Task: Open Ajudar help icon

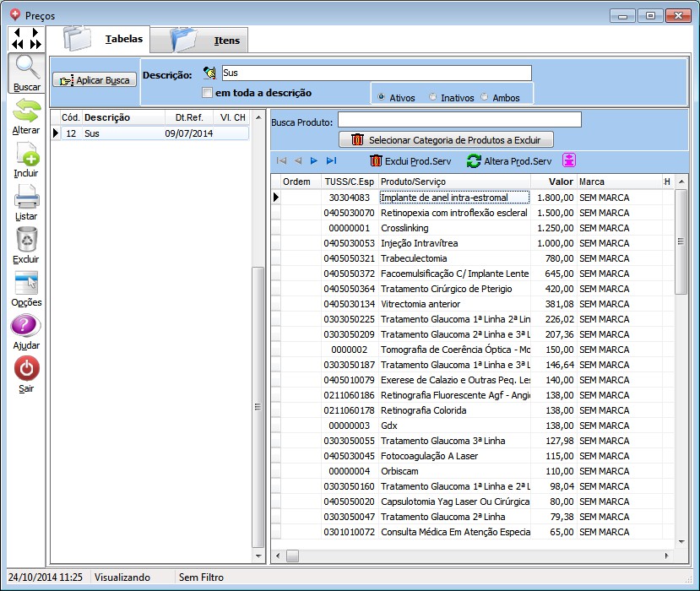Action: [x=26, y=328]
